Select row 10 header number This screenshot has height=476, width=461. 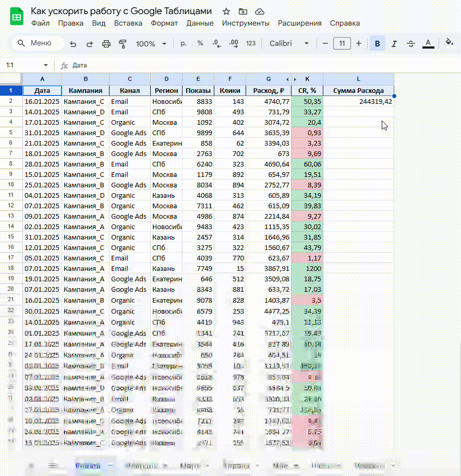(11, 185)
